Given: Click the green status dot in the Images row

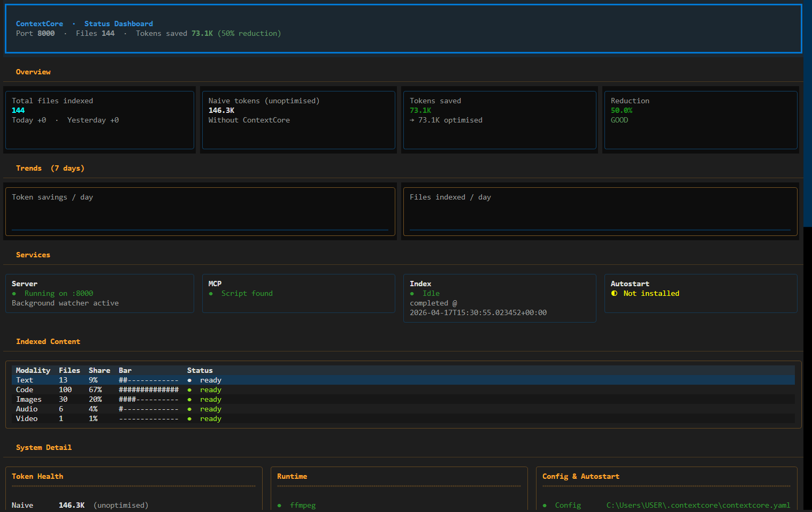Looking at the screenshot, I should tap(189, 400).
